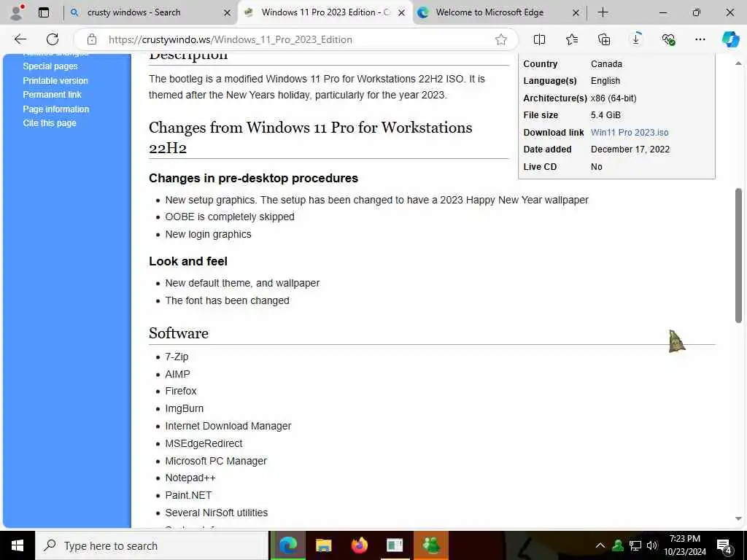Image resolution: width=747 pixels, height=560 pixels.
Task: Open the Favorites list
Action: pos(572,39)
